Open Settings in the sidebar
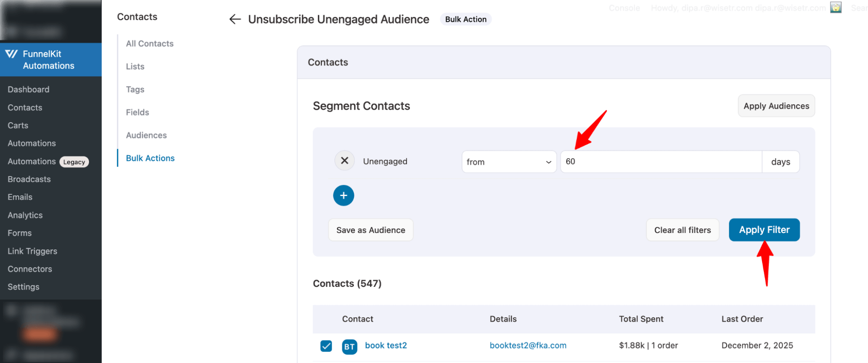 pos(23,287)
